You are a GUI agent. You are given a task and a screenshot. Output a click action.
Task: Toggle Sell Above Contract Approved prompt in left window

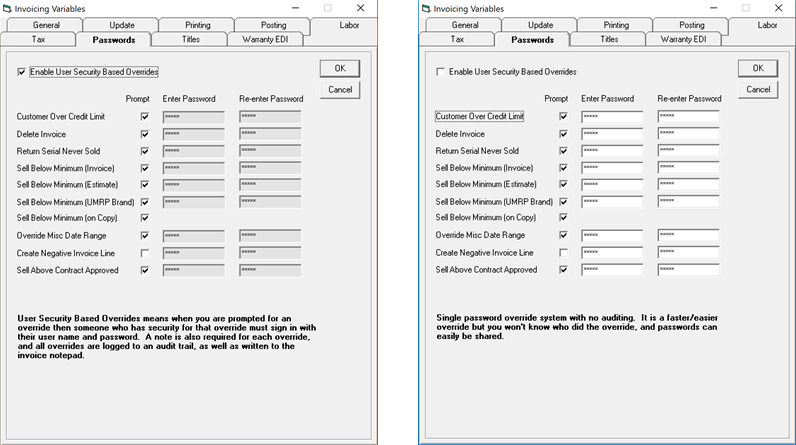[x=145, y=270]
